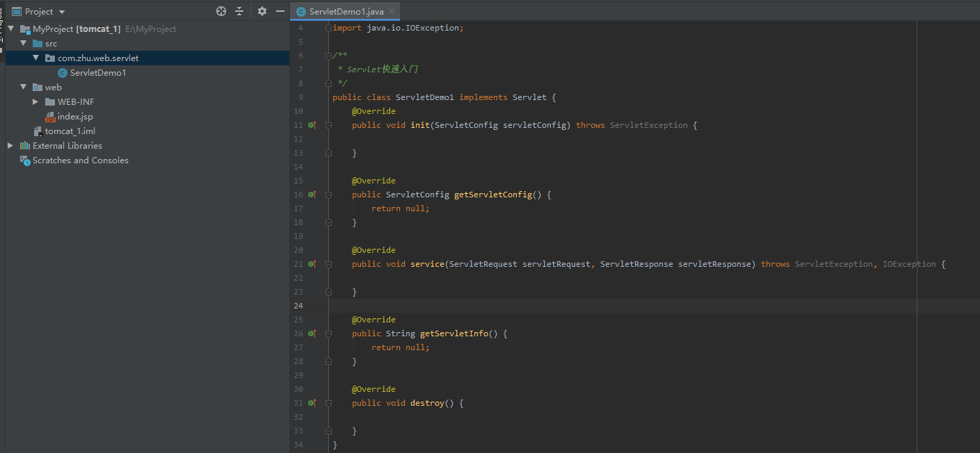Image resolution: width=980 pixels, height=453 pixels.
Task: Click the Servlet interface name after implements
Action: 529,97
